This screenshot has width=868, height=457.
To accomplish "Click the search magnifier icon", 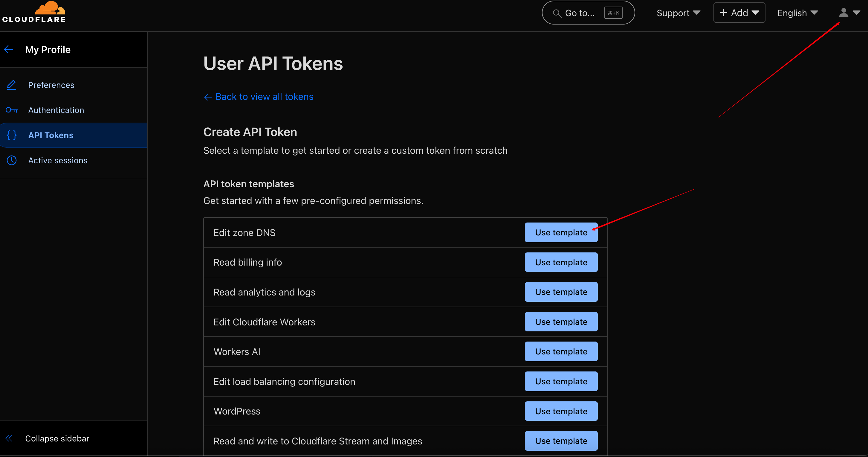I will tap(557, 13).
